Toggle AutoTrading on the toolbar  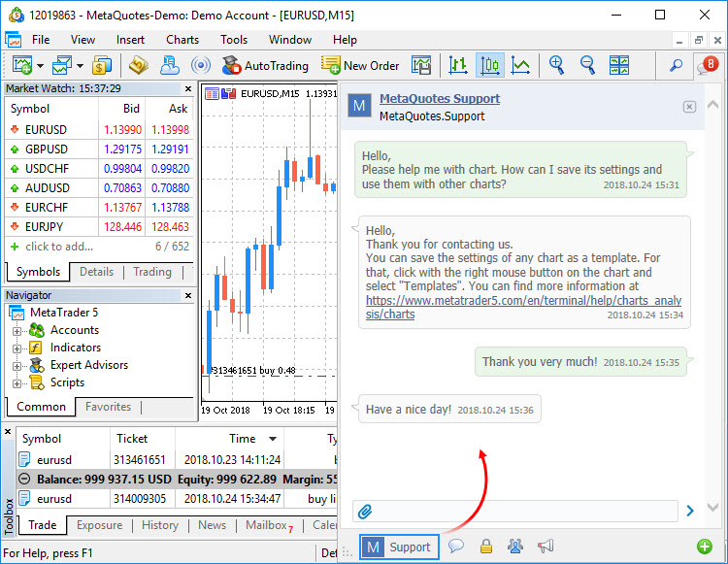(265, 66)
